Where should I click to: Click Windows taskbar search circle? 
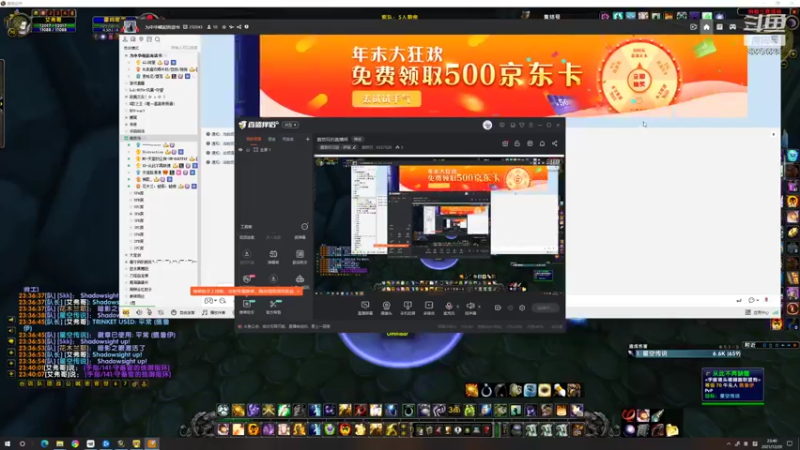point(22,444)
